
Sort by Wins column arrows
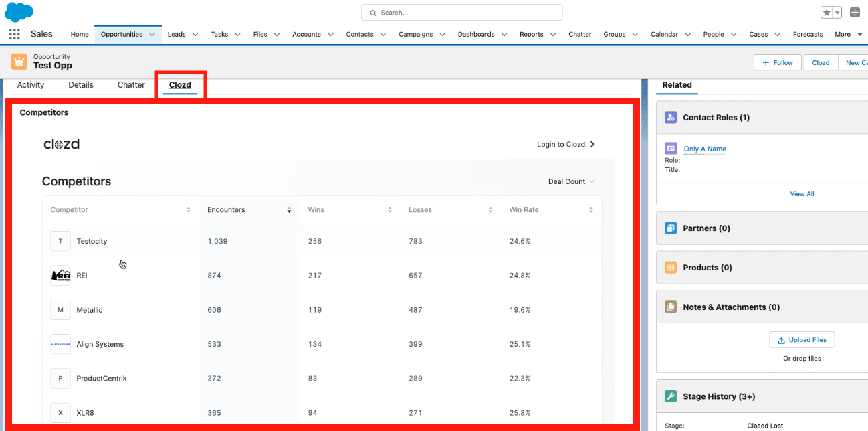(390, 210)
